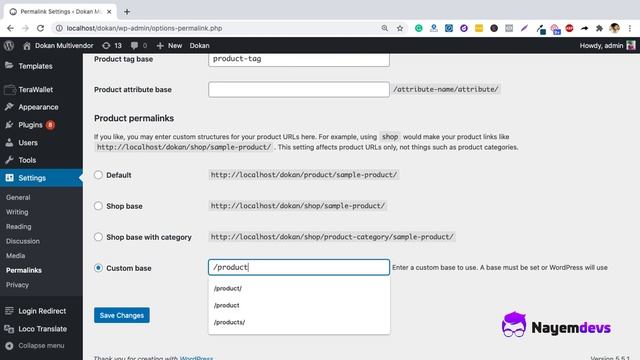This screenshot has width=640, height=360.
Task: Select Shop base with category radio
Action: [98, 237]
